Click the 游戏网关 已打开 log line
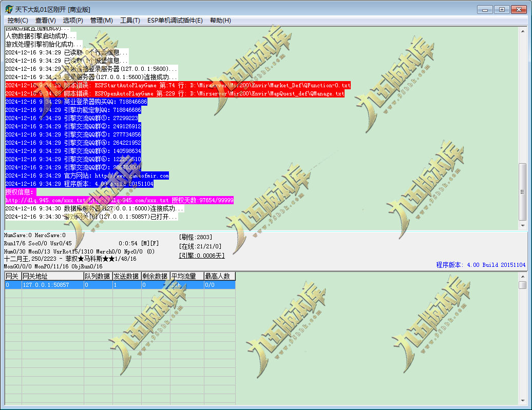 (91, 217)
